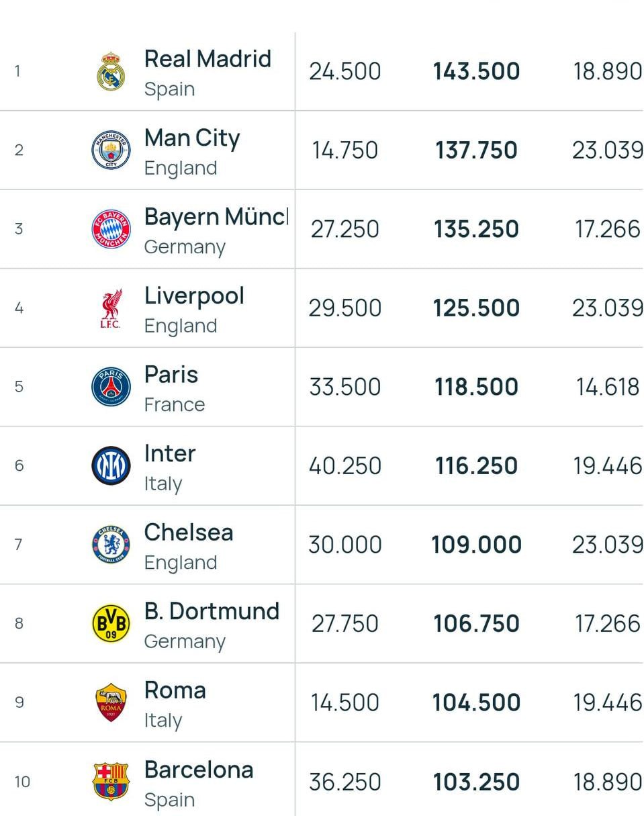Image resolution: width=644 pixels, height=816 pixels.
Task: Open the B. Dortmund team link
Action: [x=212, y=612]
